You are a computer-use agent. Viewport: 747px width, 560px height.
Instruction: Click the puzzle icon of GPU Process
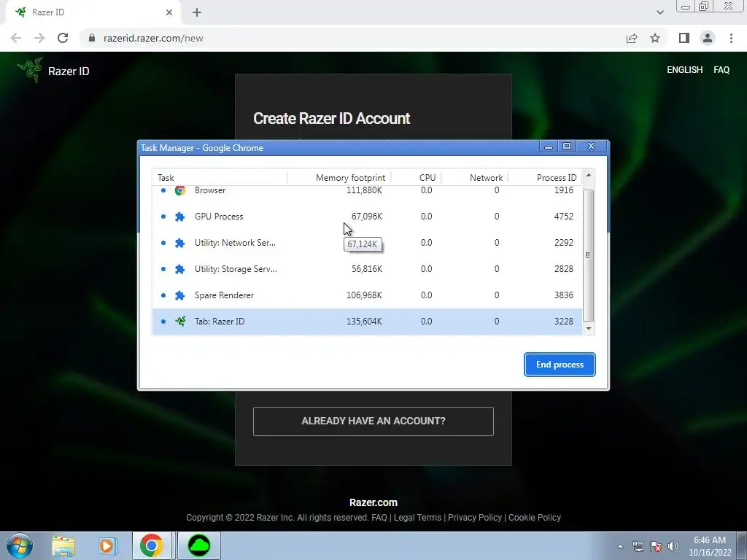tap(180, 217)
